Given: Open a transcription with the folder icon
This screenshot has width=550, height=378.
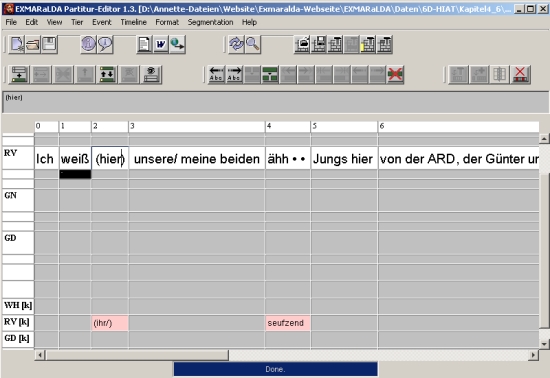Looking at the screenshot, I should click(33, 45).
